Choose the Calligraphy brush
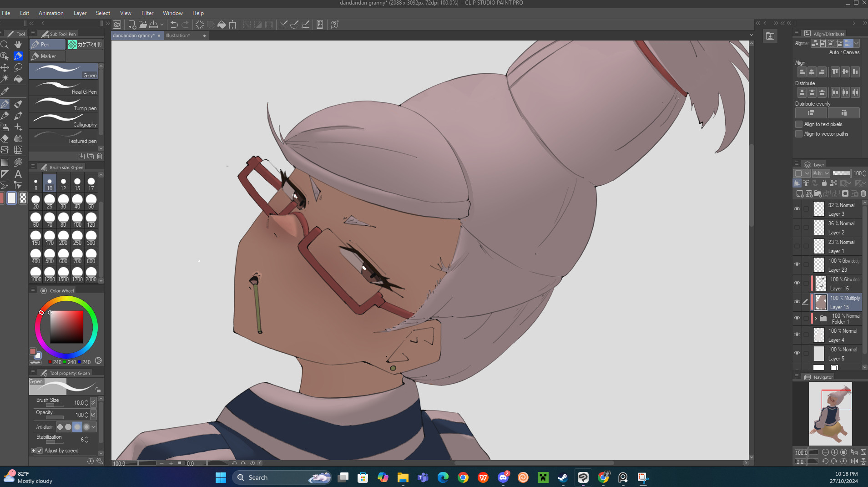This screenshot has width=868, height=487. tap(64, 121)
